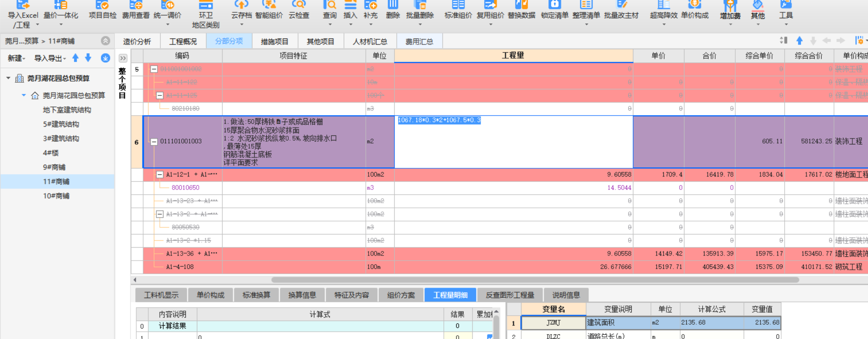Collapse the strikethrough A1-13-2 + A1 node

pyautogui.click(x=160, y=214)
